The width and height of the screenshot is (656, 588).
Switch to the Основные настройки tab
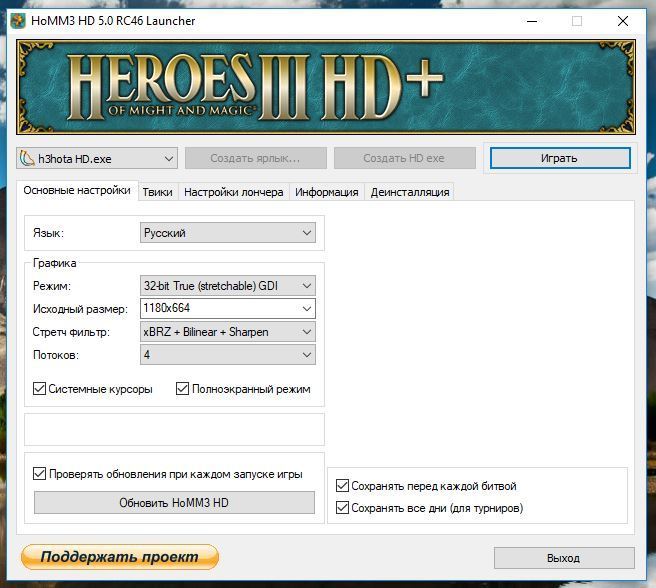77,190
